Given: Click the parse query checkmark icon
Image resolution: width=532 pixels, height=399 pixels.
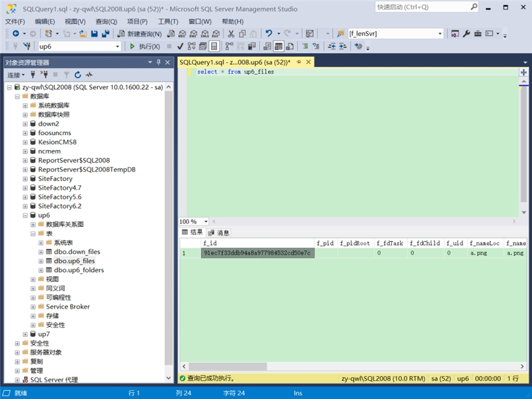Looking at the screenshot, I should pos(180,46).
